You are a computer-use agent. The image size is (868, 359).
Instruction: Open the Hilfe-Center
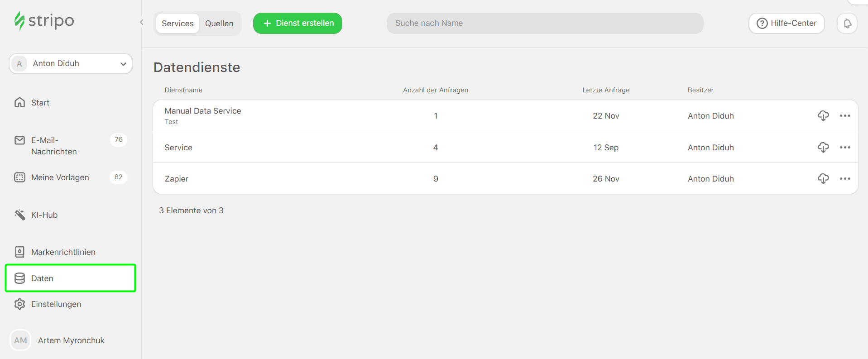786,24
